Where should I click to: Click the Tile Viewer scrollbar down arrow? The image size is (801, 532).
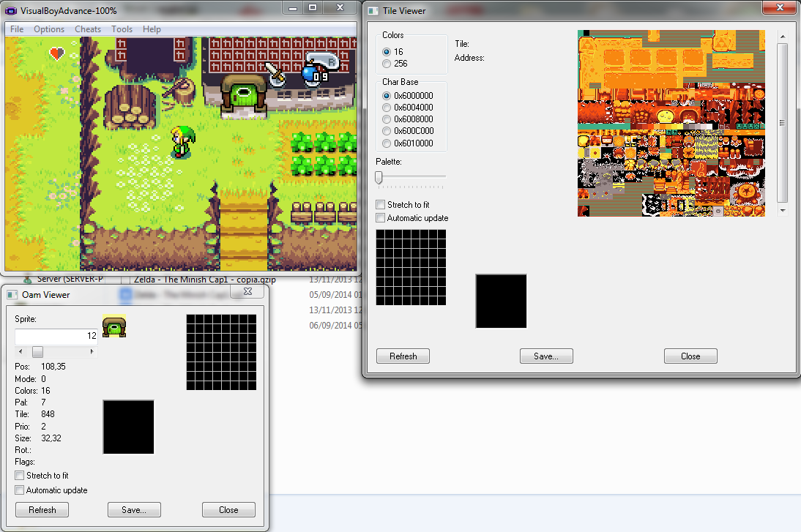pyautogui.click(x=783, y=210)
